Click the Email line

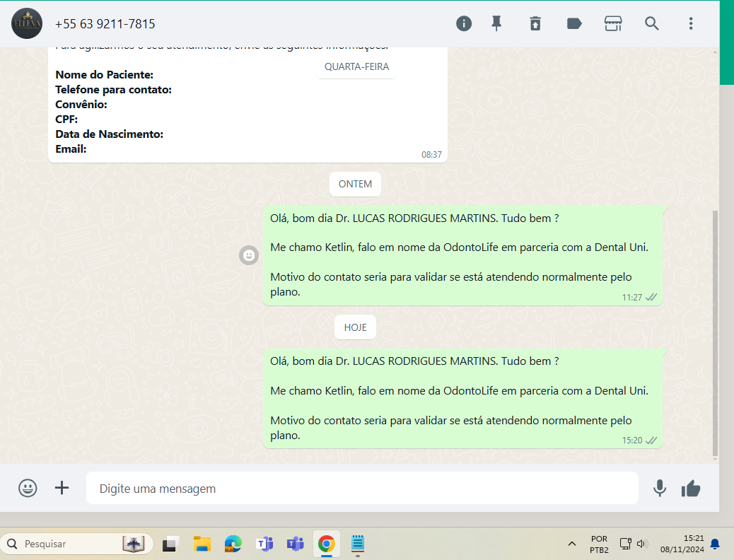click(x=71, y=149)
